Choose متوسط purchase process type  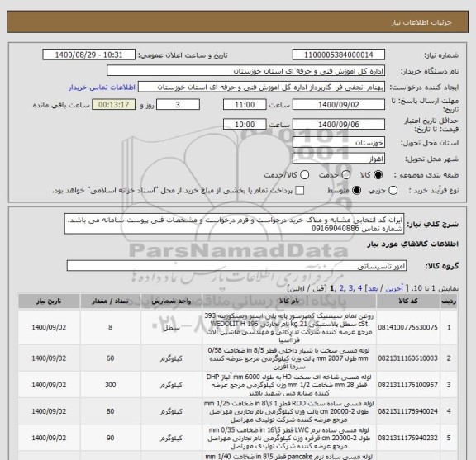pos(356,191)
